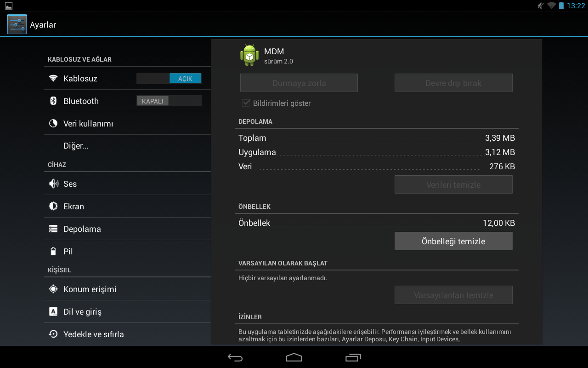Image resolution: width=588 pixels, height=368 pixels.
Task: Tap the Verileri temizle button
Action: tap(453, 184)
